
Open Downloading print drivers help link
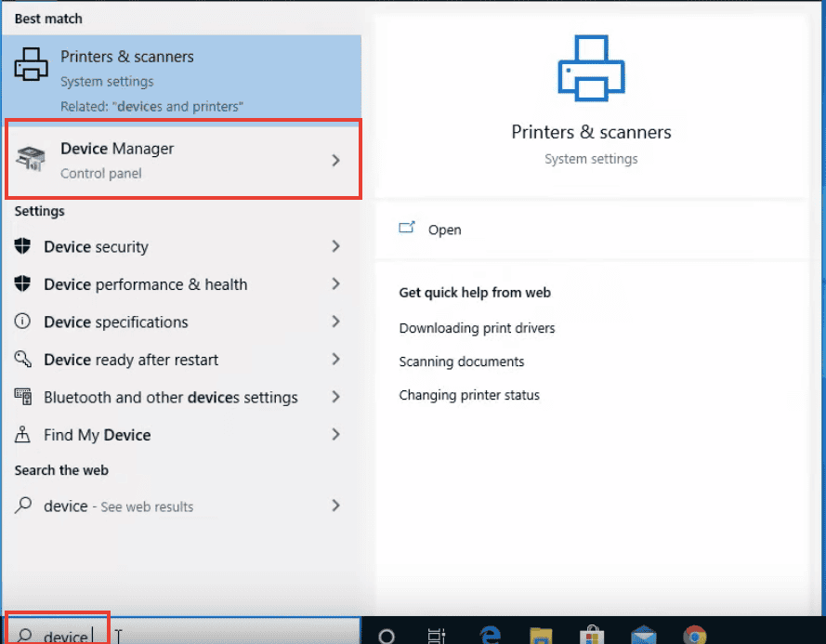477,328
